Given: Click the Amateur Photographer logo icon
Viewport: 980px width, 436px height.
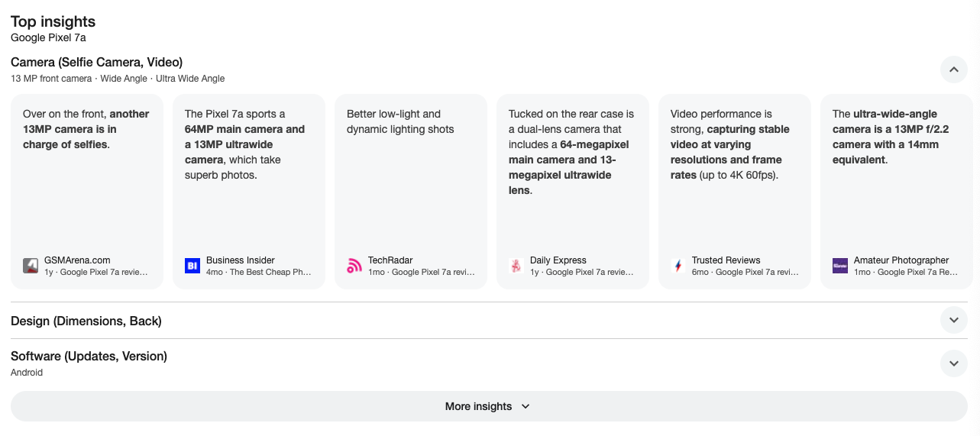Looking at the screenshot, I should tap(840, 266).
